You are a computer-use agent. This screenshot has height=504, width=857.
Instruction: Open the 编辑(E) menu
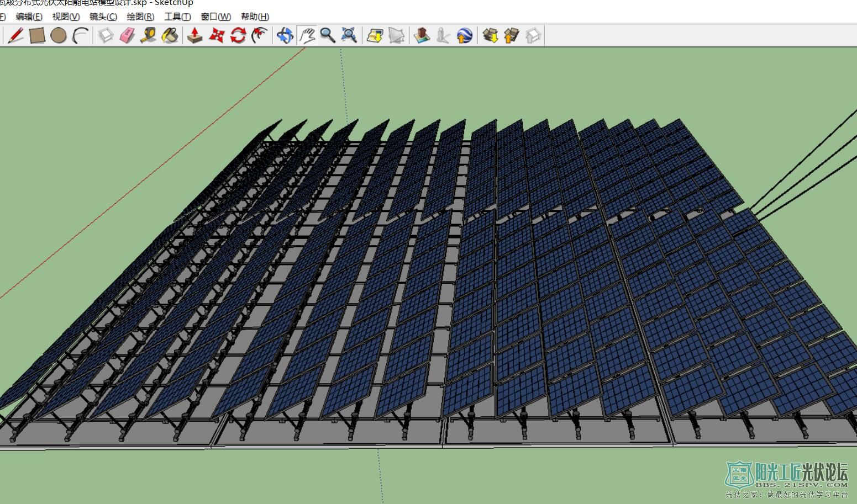coord(29,17)
